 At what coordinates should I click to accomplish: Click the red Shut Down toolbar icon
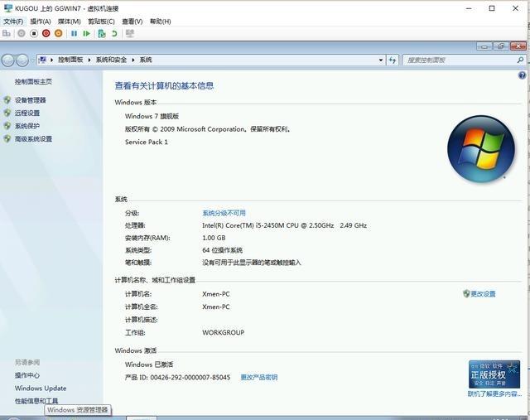46,33
